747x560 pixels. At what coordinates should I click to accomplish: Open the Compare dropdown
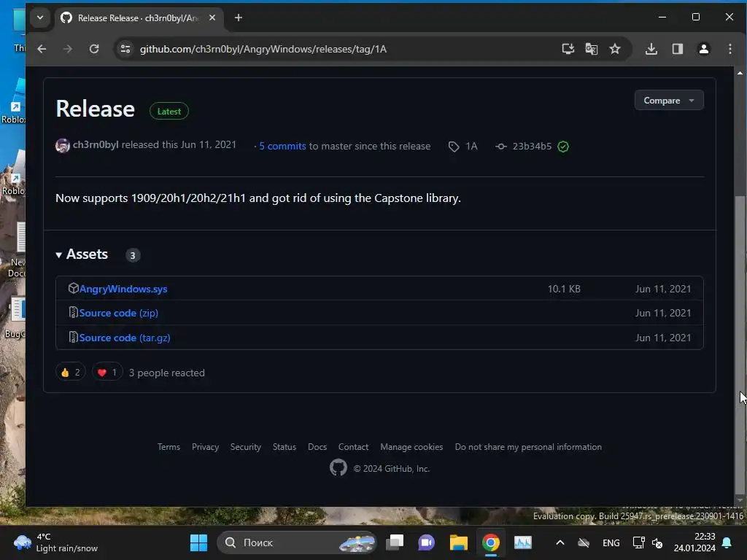click(x=668, y=101)
